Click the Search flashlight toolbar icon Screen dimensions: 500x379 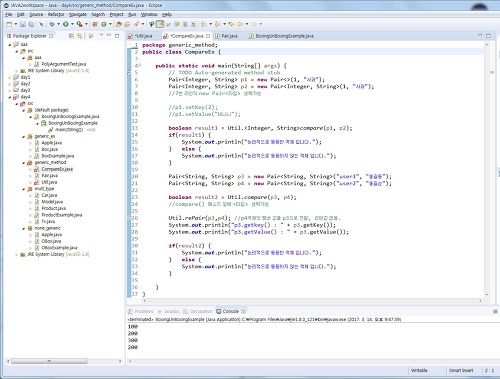click(x=137, y=24)
